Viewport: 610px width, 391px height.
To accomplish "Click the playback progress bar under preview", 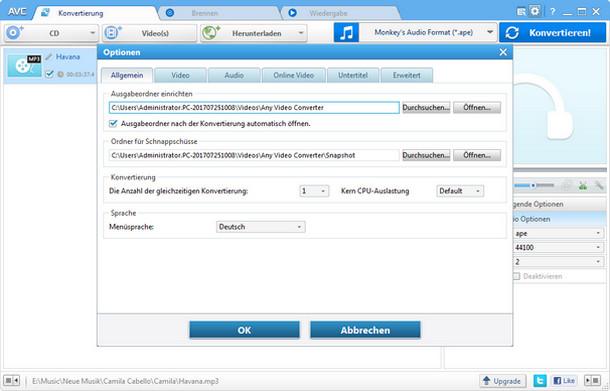I will point(560,170).
